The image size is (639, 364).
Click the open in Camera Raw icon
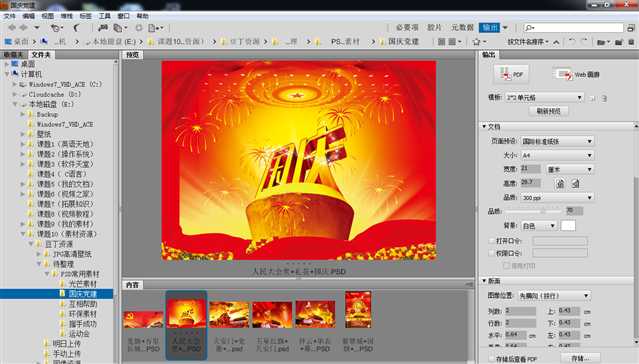pos(139,28)
